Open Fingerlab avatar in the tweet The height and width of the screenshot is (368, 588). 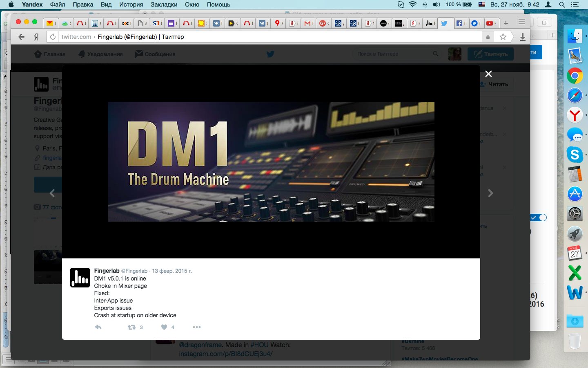click(x=80, y=278)
